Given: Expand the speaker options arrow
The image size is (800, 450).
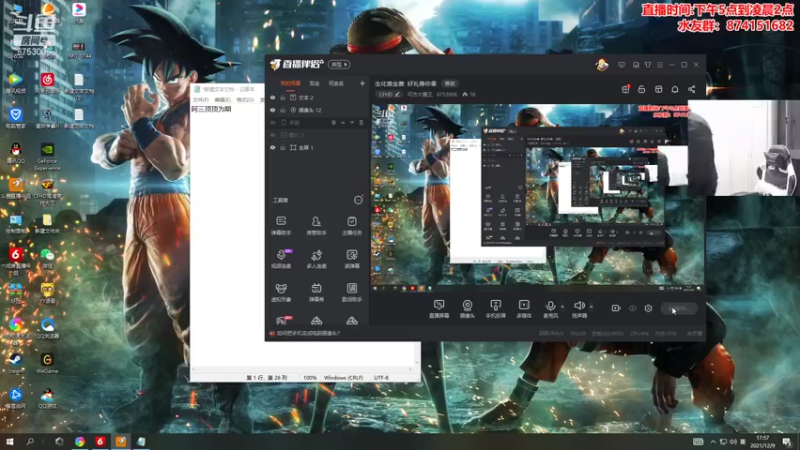Looking at the screenshot, I should [x=591, y=307].
